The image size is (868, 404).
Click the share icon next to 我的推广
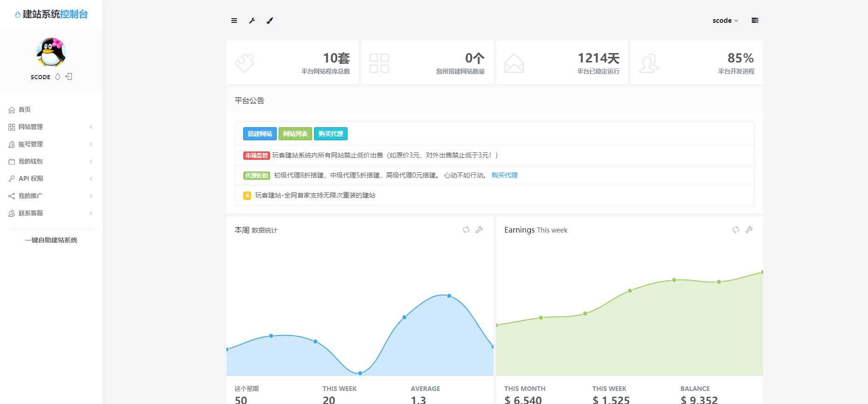click(12, 196)
